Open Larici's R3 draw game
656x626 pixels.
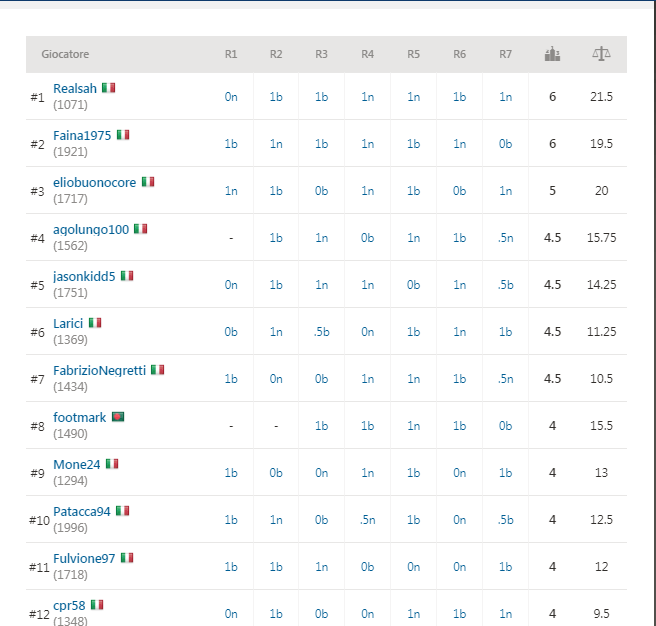click(321, 332)
